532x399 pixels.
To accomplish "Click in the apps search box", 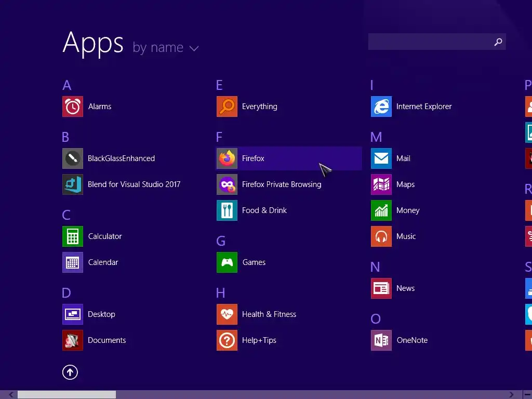I will click(437, 42).
